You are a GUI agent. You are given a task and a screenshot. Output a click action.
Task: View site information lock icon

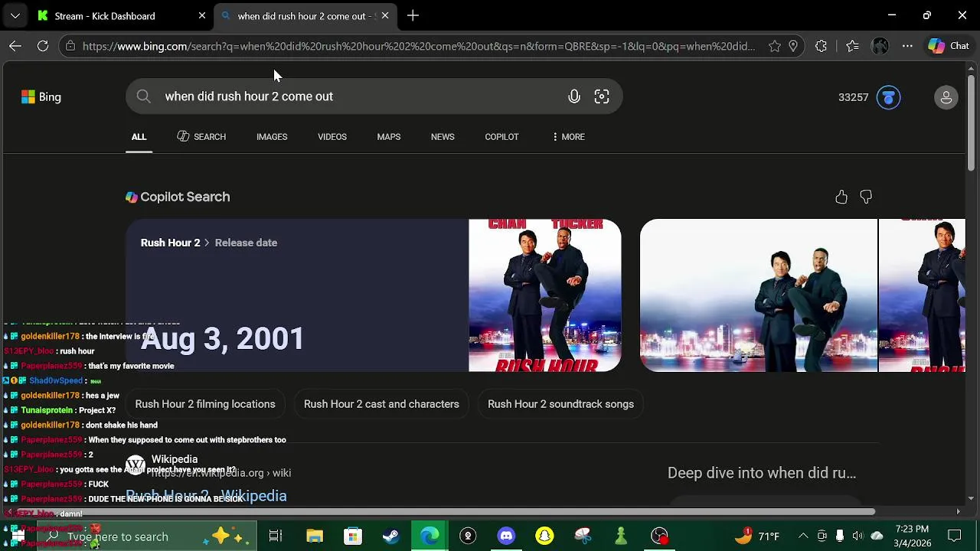click(x=70, y=46)
